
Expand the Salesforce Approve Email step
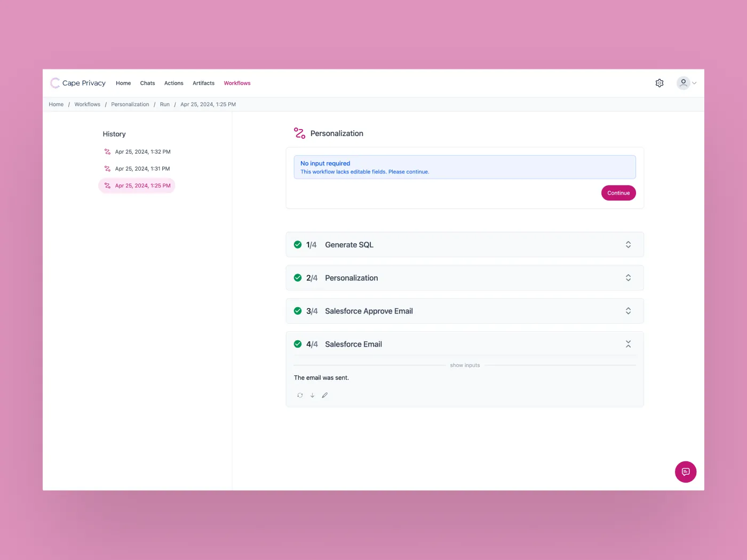pyautogui.click(x=628, y=311)
